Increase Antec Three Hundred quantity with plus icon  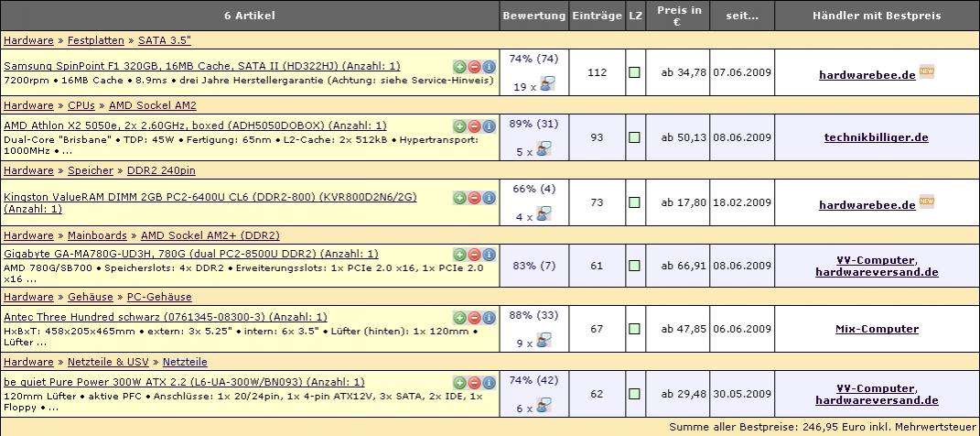tap(459, 317)
